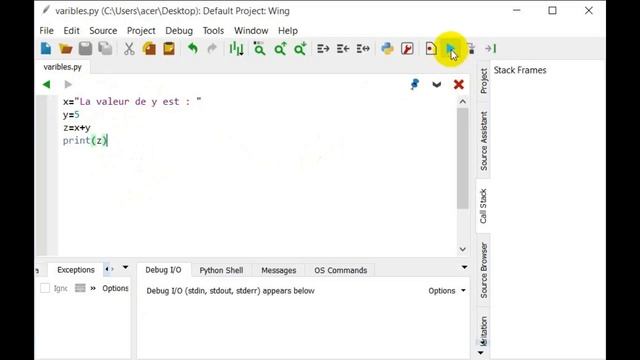640x360 pixels.
Task: Switch to the OS Commands tab
Action: point(340,270)
